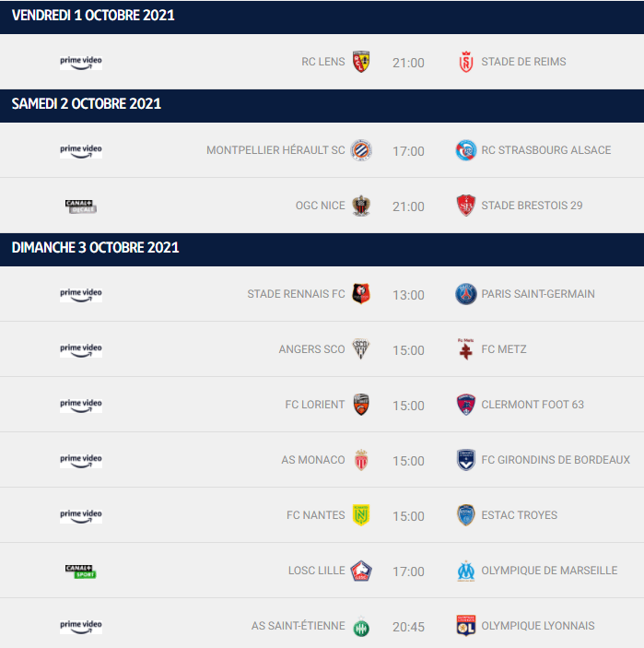644x648 pixels.
Task: Click the RC Lens club crest
Action: pyautogui.click(x=361, y=62)
